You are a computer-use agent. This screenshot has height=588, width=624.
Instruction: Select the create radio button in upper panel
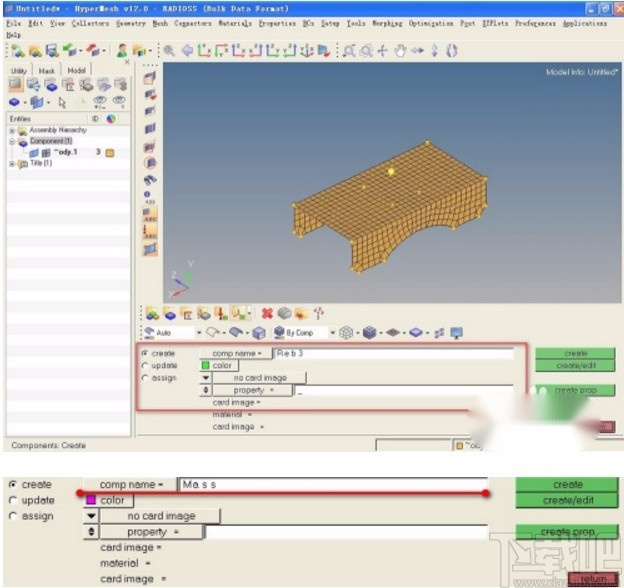pos(145,353)
